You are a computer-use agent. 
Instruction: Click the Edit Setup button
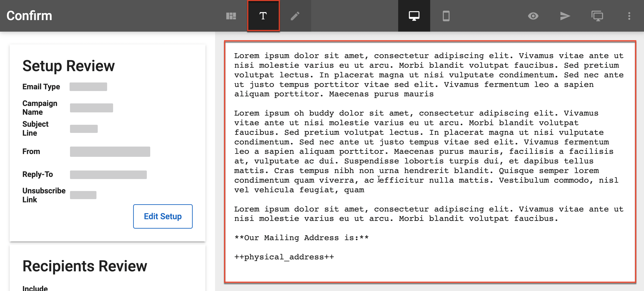point(163,216)
